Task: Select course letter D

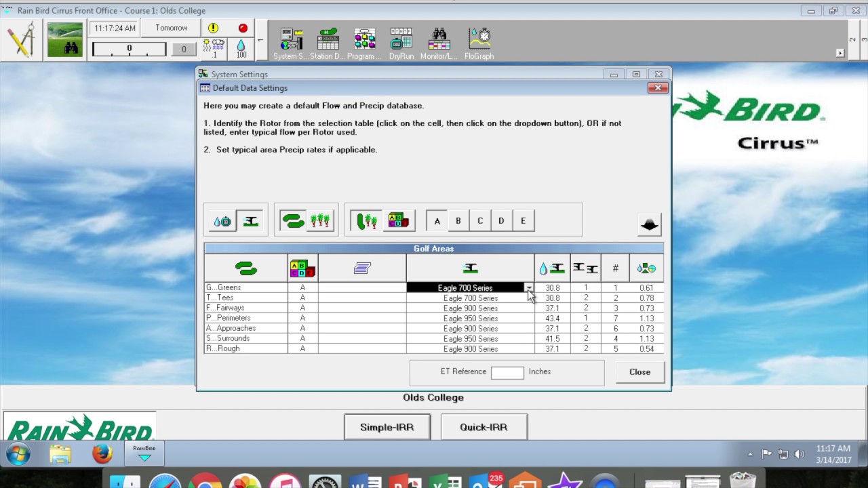Action: click(501, 221)
